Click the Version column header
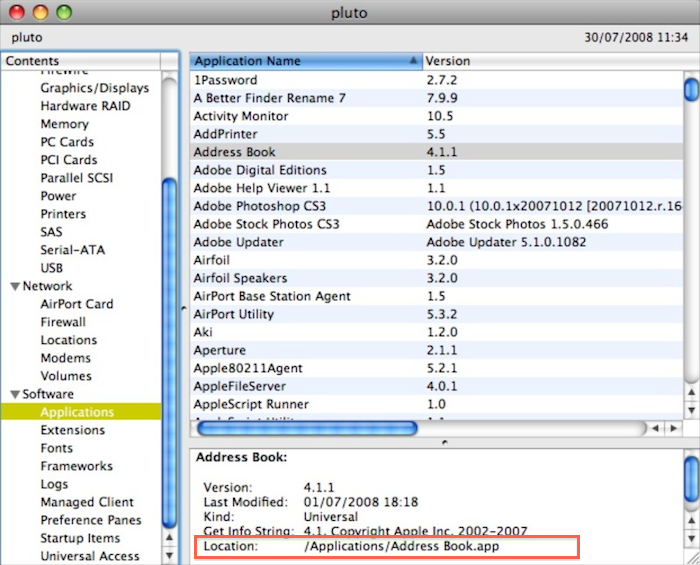The width and height of the screenshot is (700, 565). tap(561, 61)
